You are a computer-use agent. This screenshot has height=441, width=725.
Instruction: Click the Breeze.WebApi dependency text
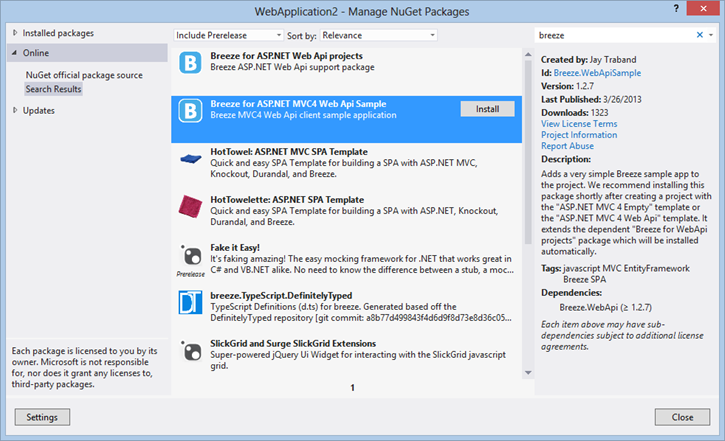605,307
